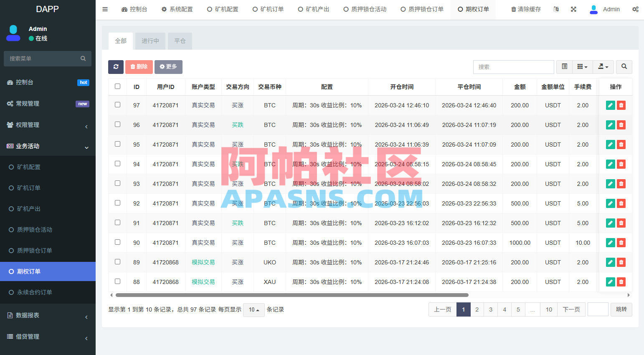
Task: Expand the 数据报表 sidebar menu
Action: click(x=48, y=315)
